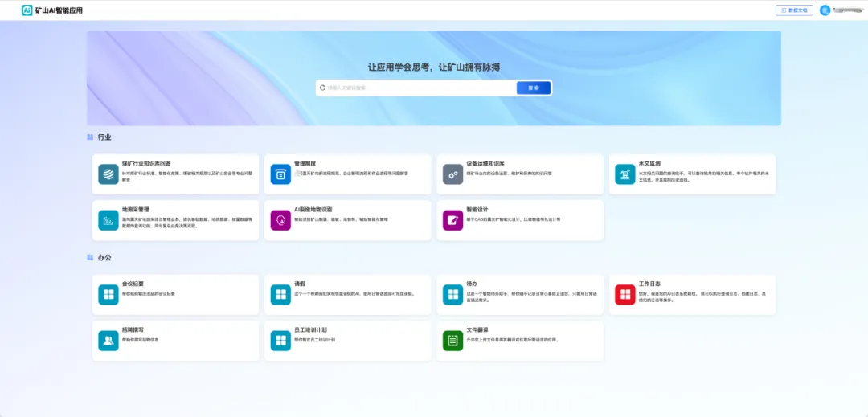Click the 行业 section heading
868x417 pixels.
(x=104, y=137)
